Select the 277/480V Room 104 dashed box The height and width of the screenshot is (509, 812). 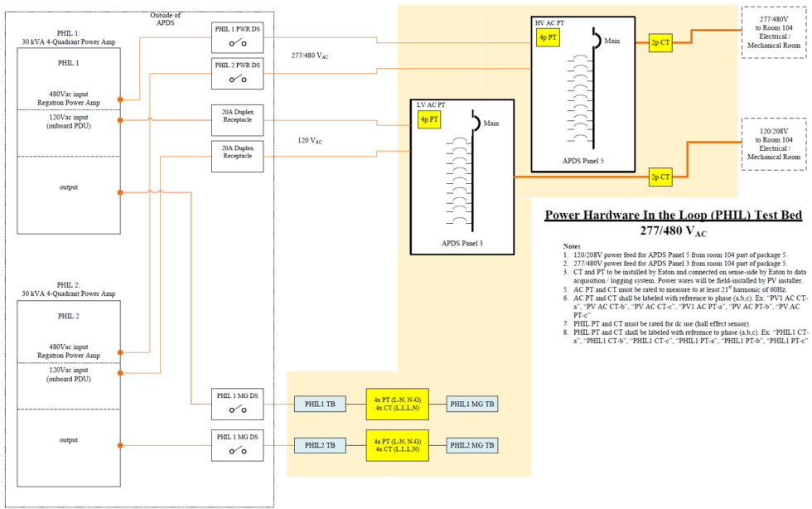774,32
